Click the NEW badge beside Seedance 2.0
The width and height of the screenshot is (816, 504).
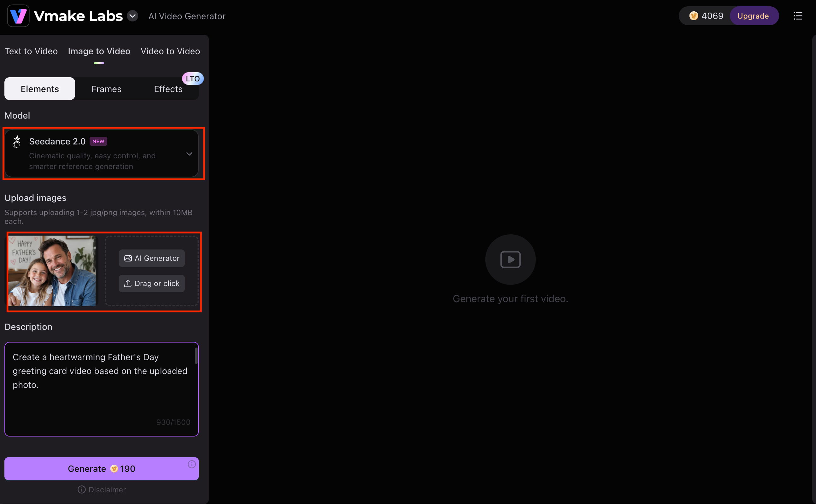click(98, 141)
